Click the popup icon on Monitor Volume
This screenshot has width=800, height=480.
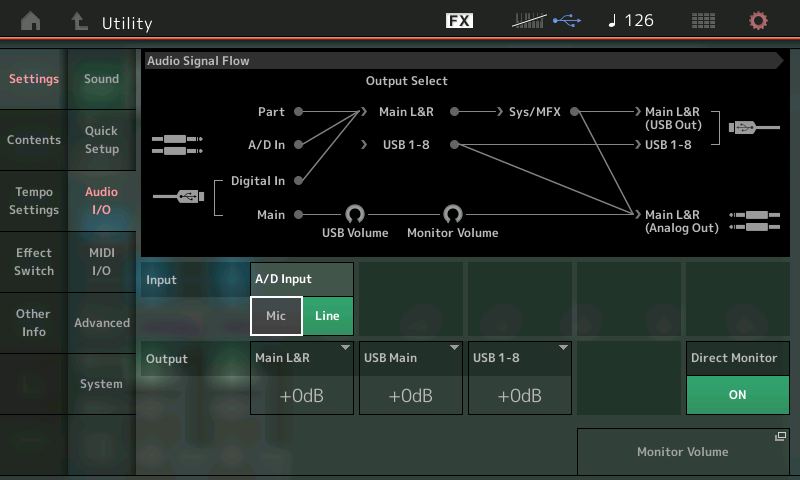click(780, 436)
